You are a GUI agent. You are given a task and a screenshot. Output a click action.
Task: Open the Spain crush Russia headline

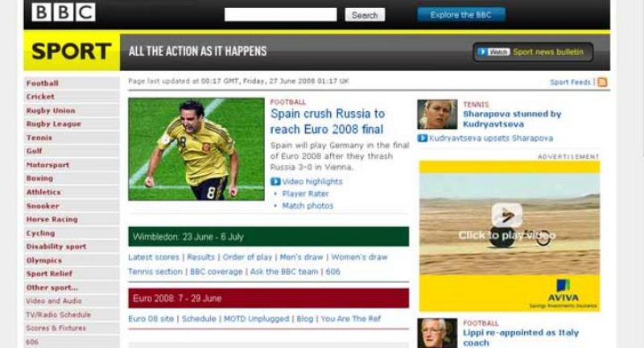coord(328,122)
